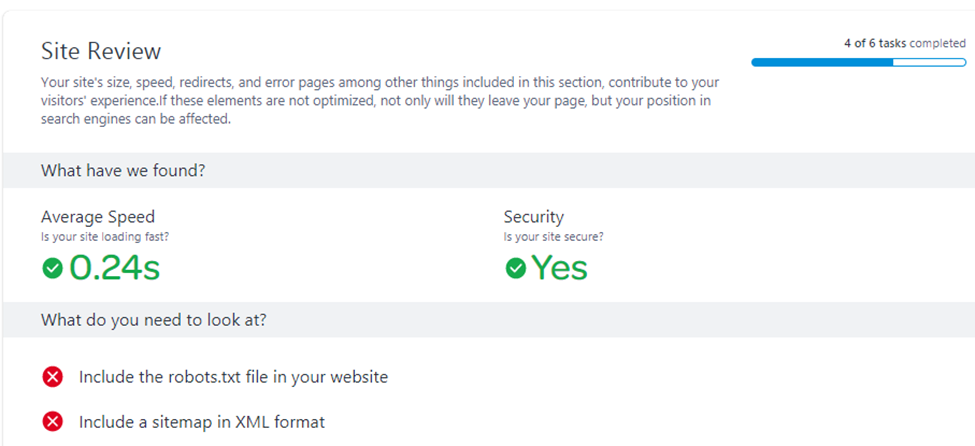Image resolution: width=975 pixels, height=446 pixels.
Task: Click 'Is your site secure?' subtext
Action: [553, 237]
